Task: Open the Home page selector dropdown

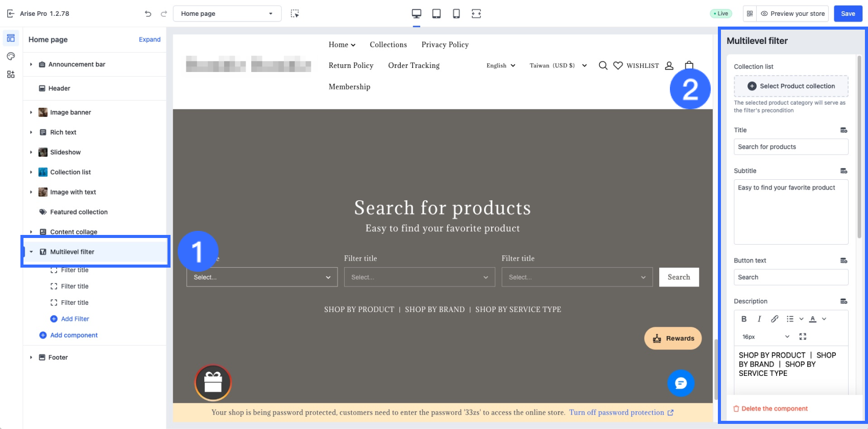Action: tap(227, 14)
